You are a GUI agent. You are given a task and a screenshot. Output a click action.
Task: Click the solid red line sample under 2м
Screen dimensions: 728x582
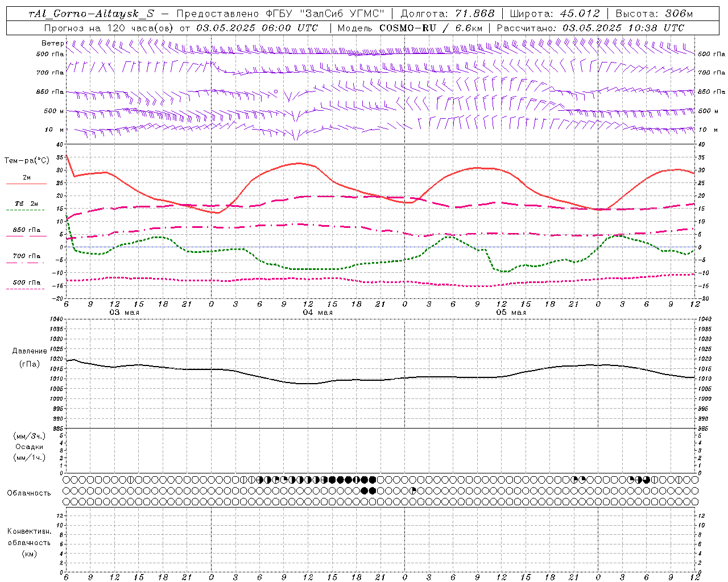pyautogui.click(x=26, y=184)
